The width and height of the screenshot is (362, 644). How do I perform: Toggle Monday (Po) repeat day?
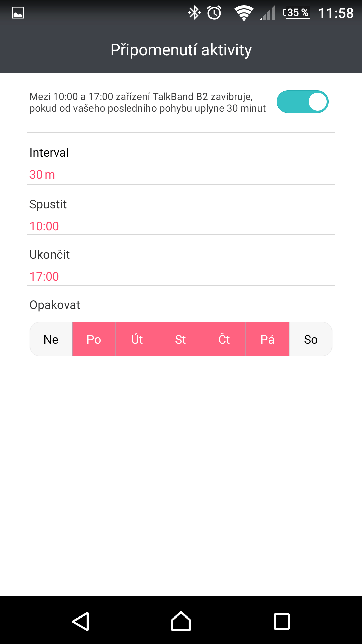tap(94, 339)
